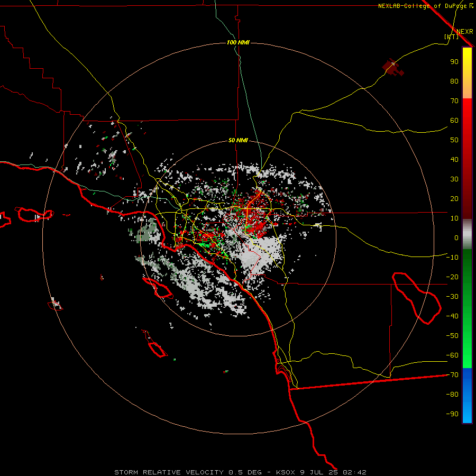
Task: Pick the light blue bottom of the color bar
Action: coord(467,411)
